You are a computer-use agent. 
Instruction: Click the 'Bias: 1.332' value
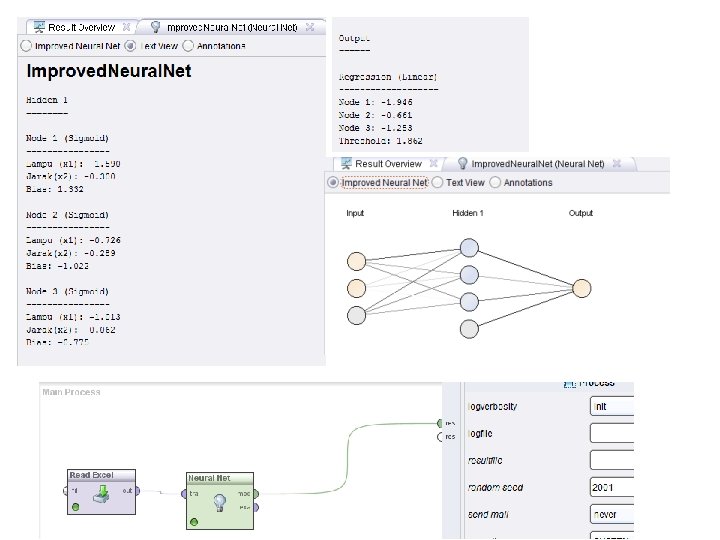[x=55, y=189]
